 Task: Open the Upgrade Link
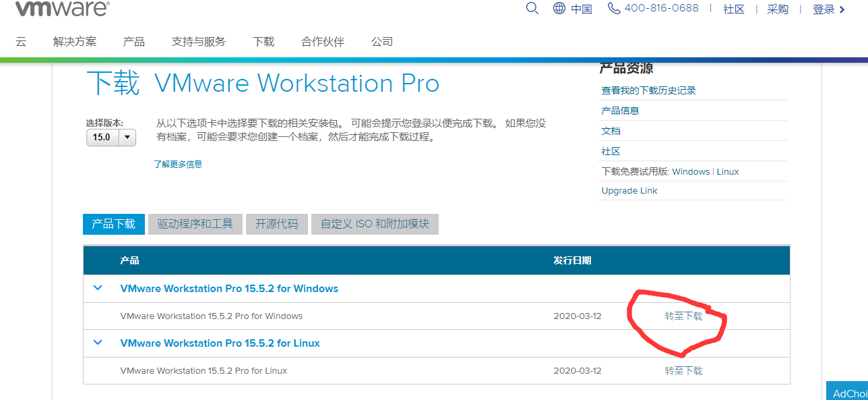(629, 191)
